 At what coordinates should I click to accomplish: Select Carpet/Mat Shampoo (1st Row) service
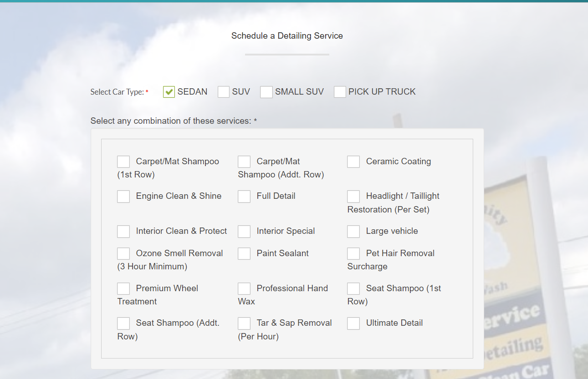[123, 161]
